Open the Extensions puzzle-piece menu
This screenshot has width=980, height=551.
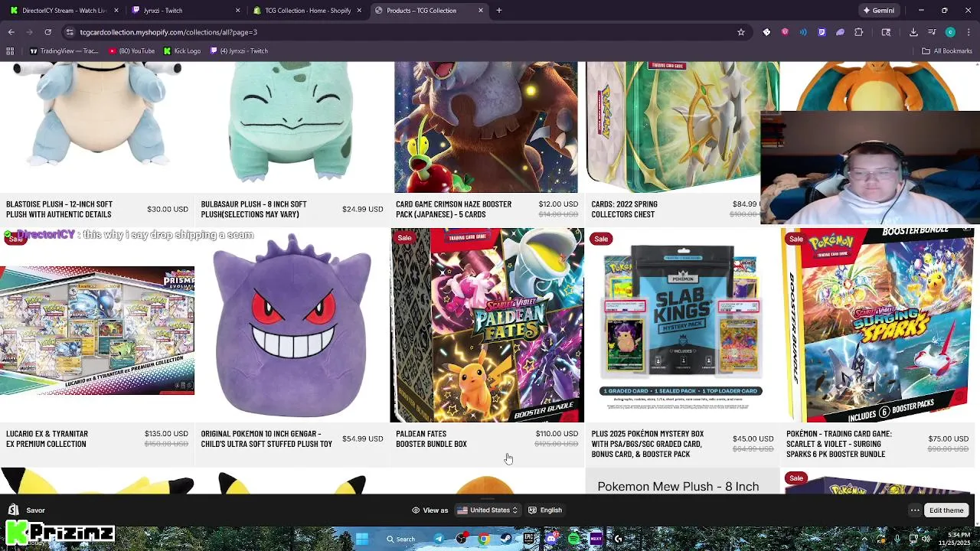(x=858, y=32)
